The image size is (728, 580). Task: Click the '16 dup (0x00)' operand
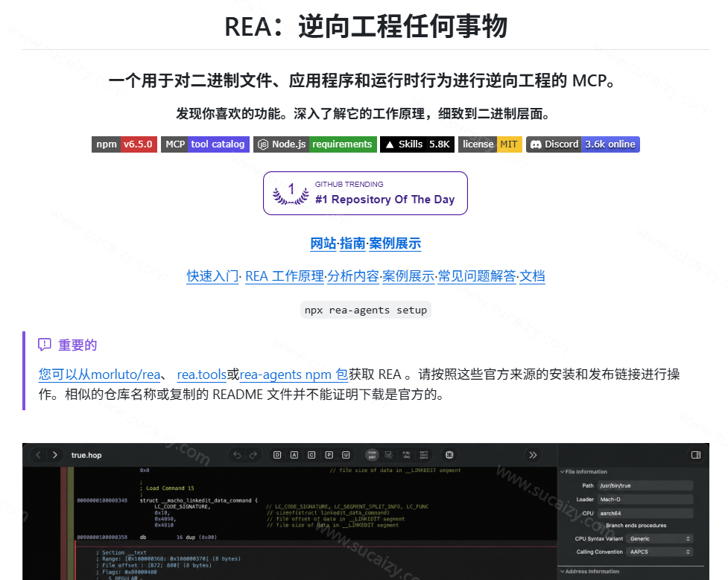point(197,537)
